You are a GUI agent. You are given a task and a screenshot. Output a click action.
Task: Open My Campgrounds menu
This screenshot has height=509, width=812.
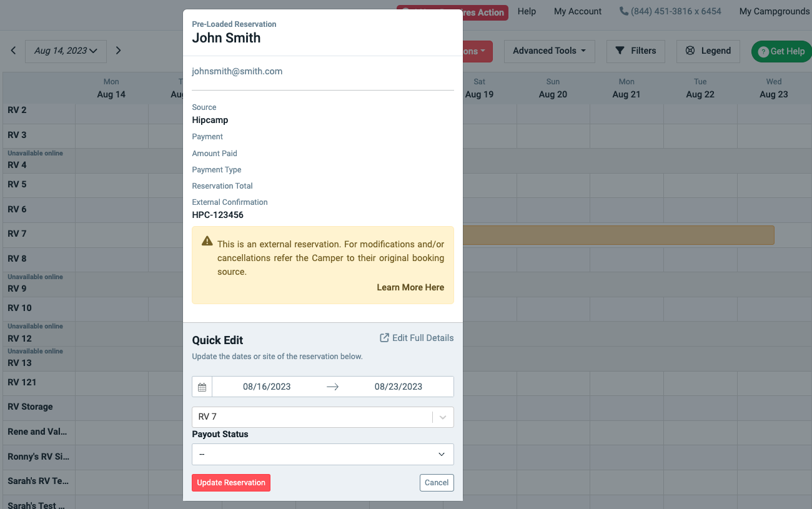click(775, 11)
